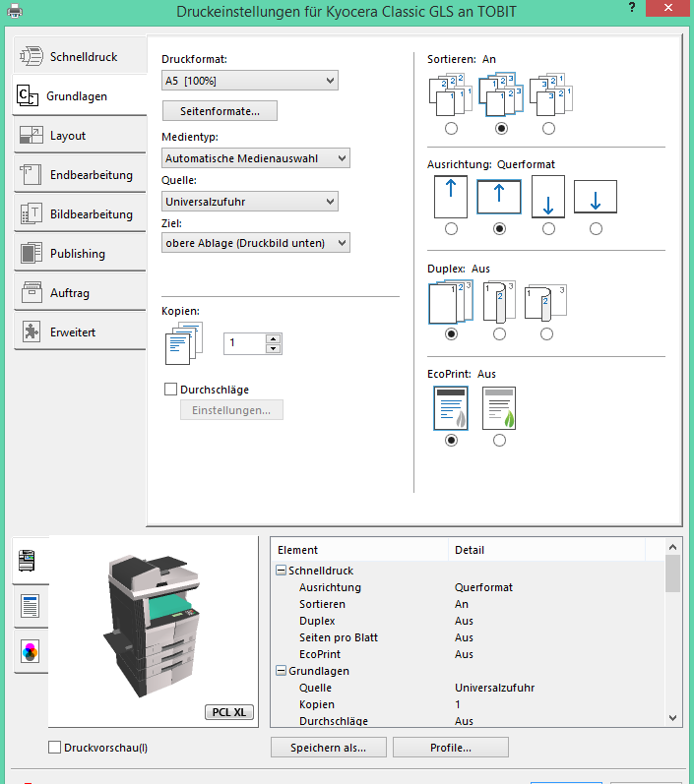The image size is (694, 784).
Task: Click the rotated landscape down-arrow picture
Action: (596, 197)
